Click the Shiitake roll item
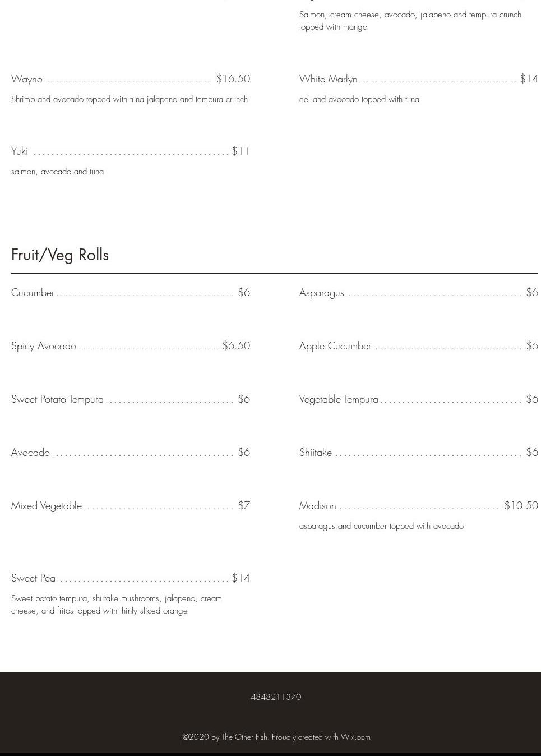This screenshot has width=541, height=756. (315, 453)
